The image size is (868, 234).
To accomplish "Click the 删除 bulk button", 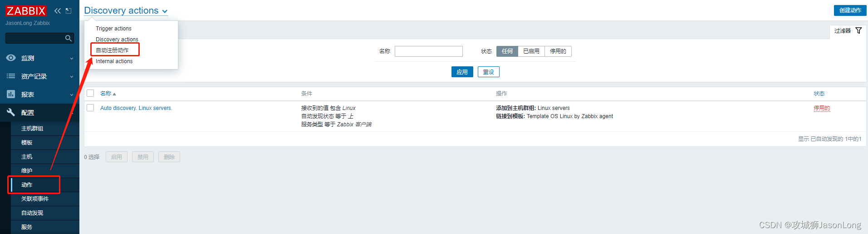I will coord(169,157).
